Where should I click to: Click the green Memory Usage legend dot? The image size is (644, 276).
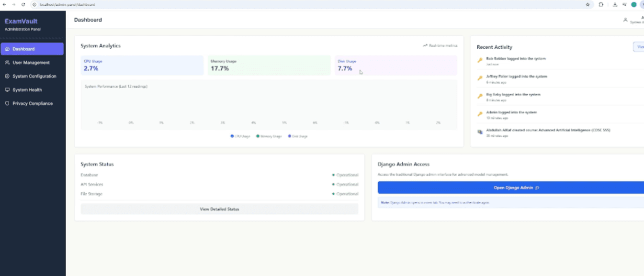(258, 136)
